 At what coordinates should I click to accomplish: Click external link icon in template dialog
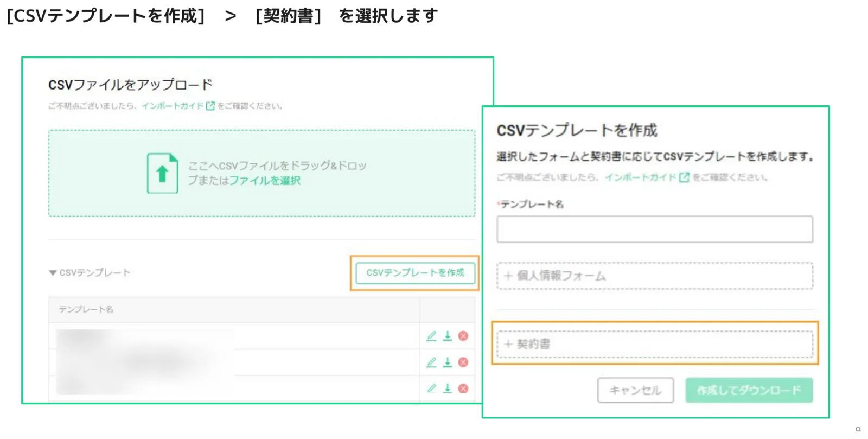(684, 177)
